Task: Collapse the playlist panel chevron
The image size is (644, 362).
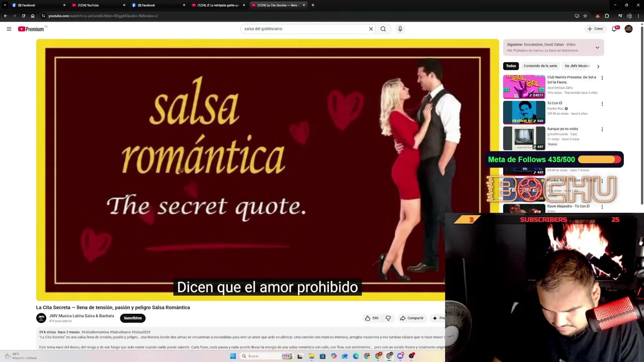Action: click(x=597, y=48)
